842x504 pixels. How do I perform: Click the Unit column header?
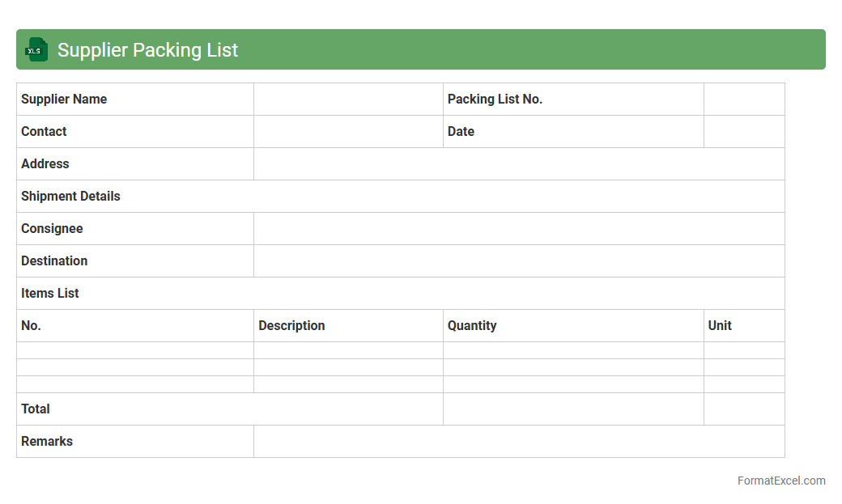click(x=720, y=326)
